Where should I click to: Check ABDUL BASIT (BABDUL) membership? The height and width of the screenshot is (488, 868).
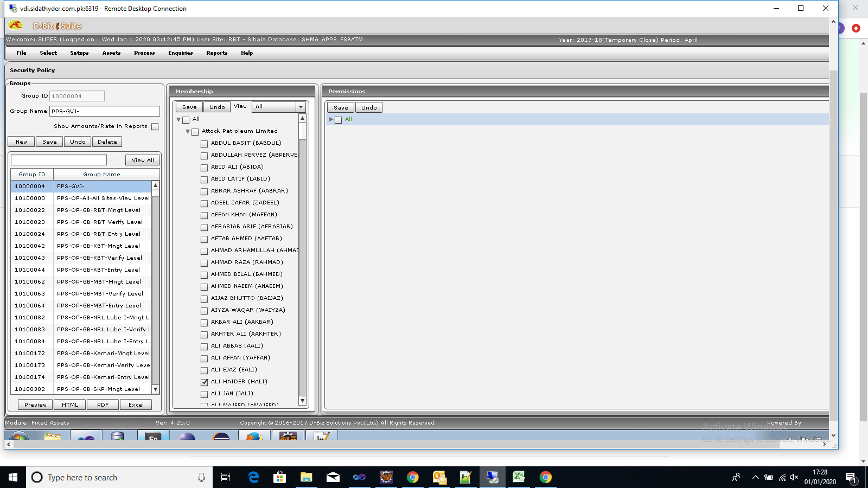pyautogui.click(x=204, y=143)
